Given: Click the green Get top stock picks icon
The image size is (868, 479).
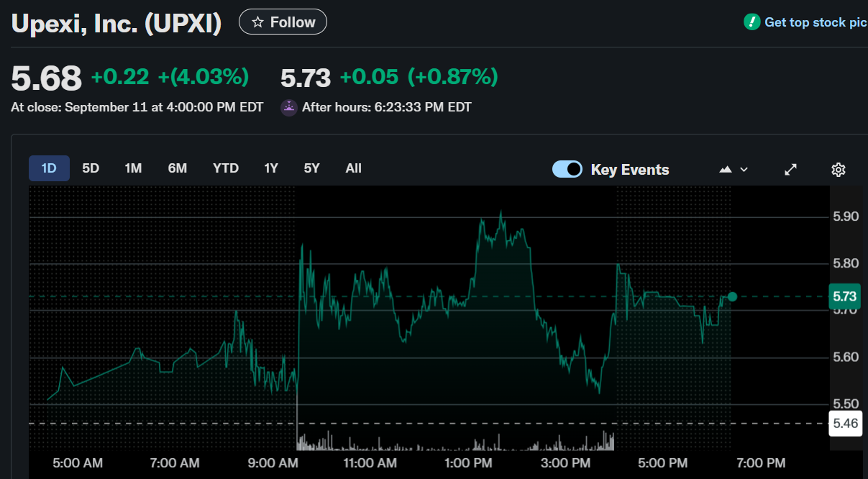Looking at the screenshot, I should click(751, 22).
